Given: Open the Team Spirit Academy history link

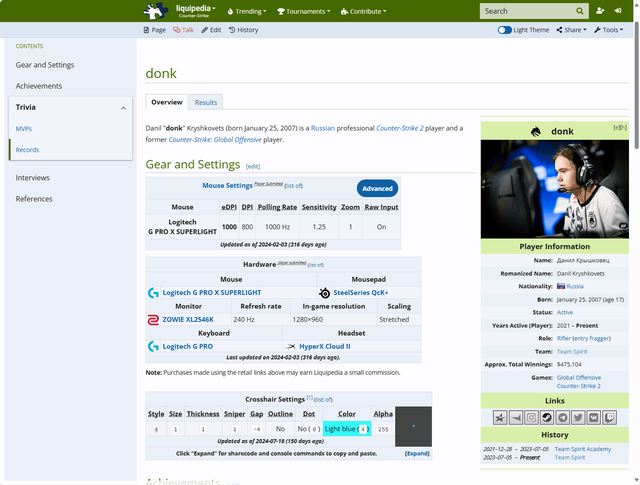Looking at the screenshot, I should [582, 449].
